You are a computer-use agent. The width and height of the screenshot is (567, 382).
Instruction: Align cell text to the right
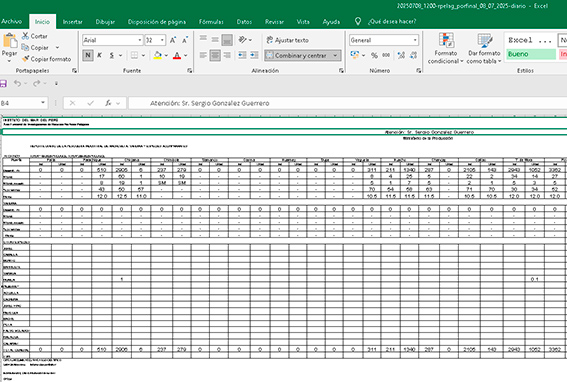(227, 55)
